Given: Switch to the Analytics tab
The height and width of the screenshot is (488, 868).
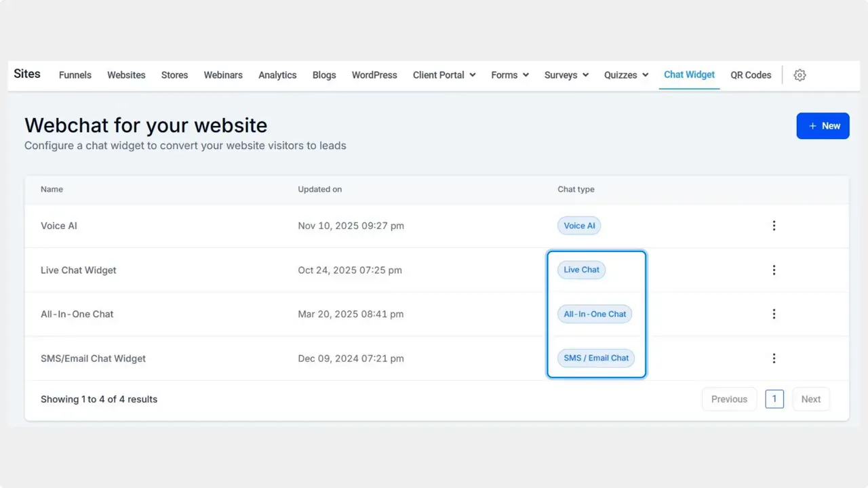Looking at the screenshot, I should click(277, 75).
